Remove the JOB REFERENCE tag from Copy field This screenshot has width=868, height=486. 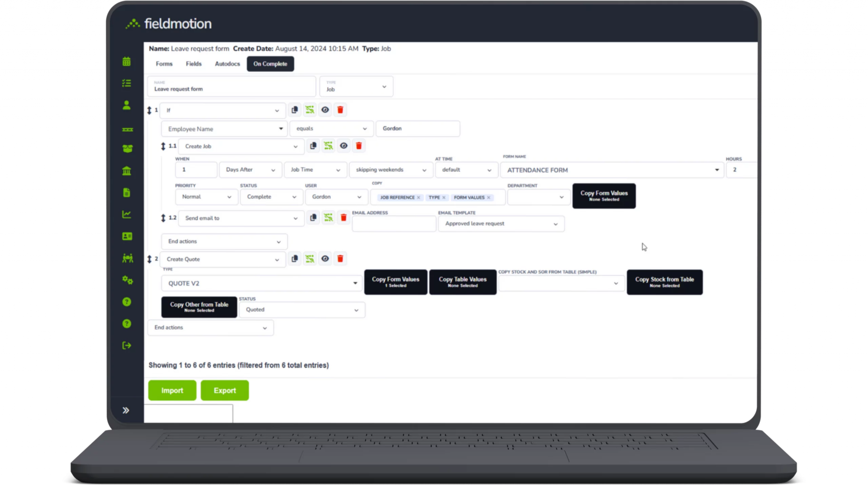tap(419, 197)
